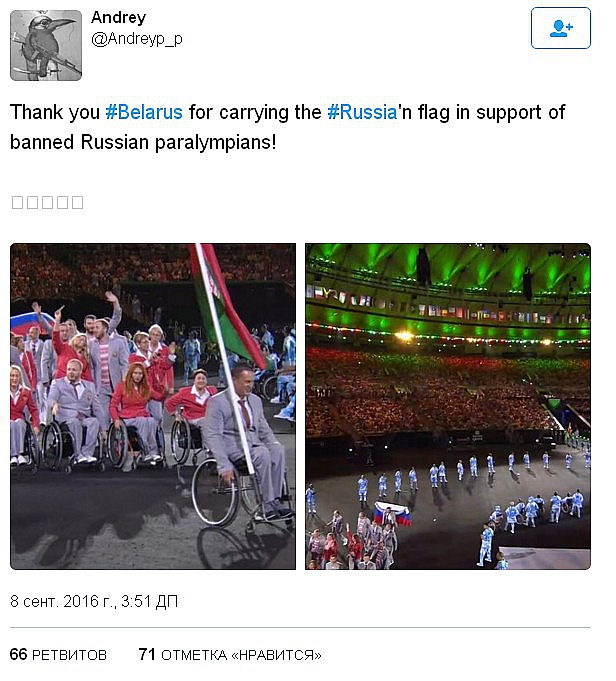This screenshot has height=681, width=616.
Task: Open Andrey's profile avatar picture
Action: (x=46, y=45)
